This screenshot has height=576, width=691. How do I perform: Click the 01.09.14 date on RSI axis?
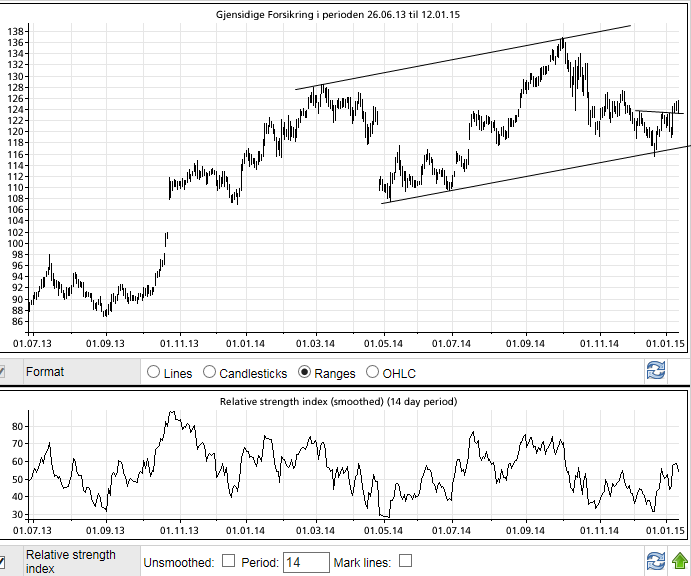tap(524, 529)
